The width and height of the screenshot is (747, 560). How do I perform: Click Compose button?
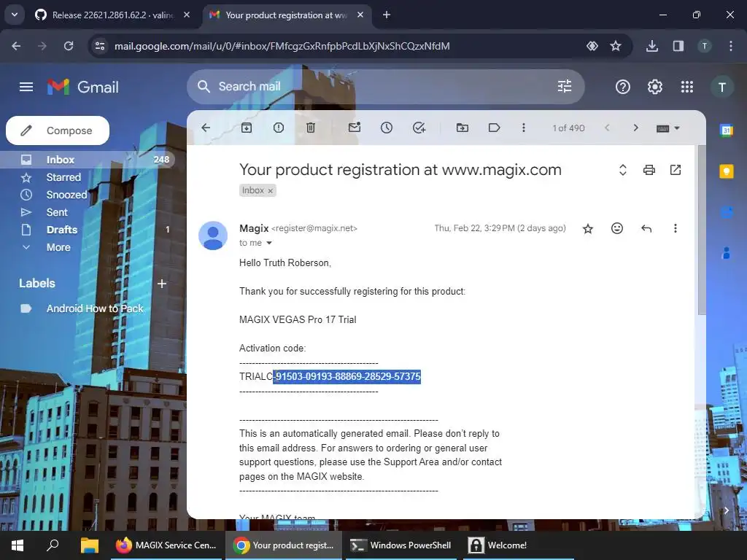(x=58, y=131)
